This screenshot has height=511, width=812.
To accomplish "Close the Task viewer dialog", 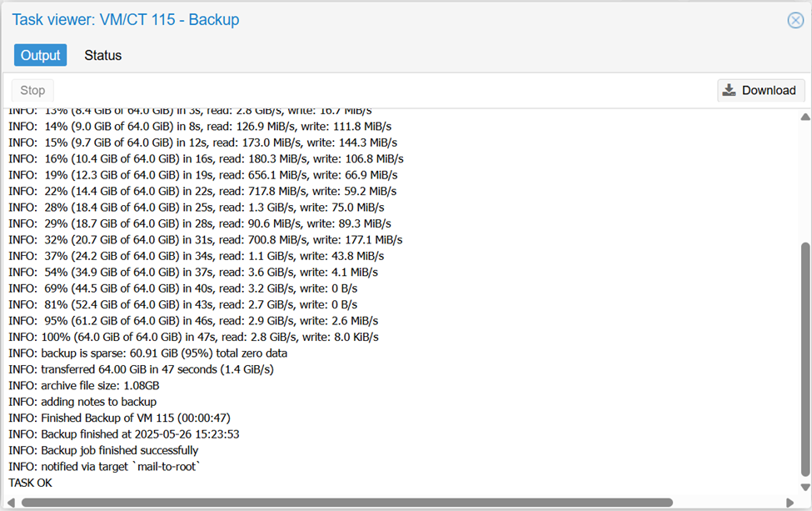I will click(x=795, y=20).
